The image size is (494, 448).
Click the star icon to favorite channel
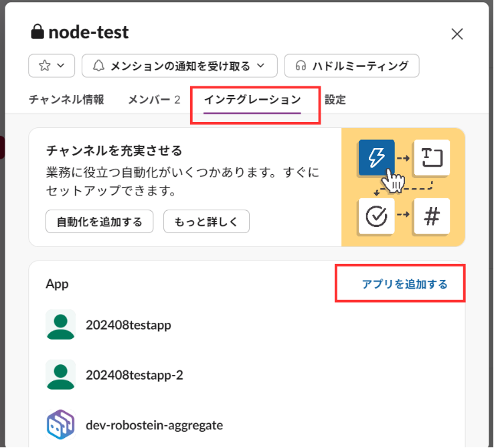pyautogui.click(x=45, y=66)
